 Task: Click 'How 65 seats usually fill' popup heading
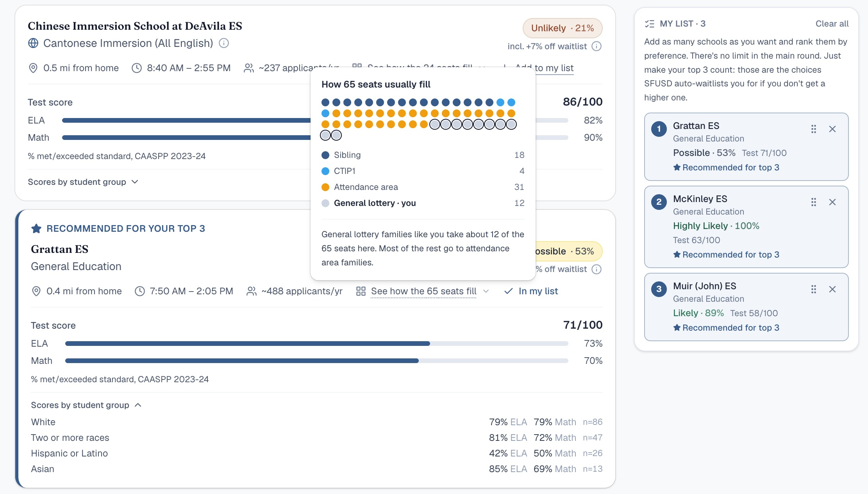[376, 84]
